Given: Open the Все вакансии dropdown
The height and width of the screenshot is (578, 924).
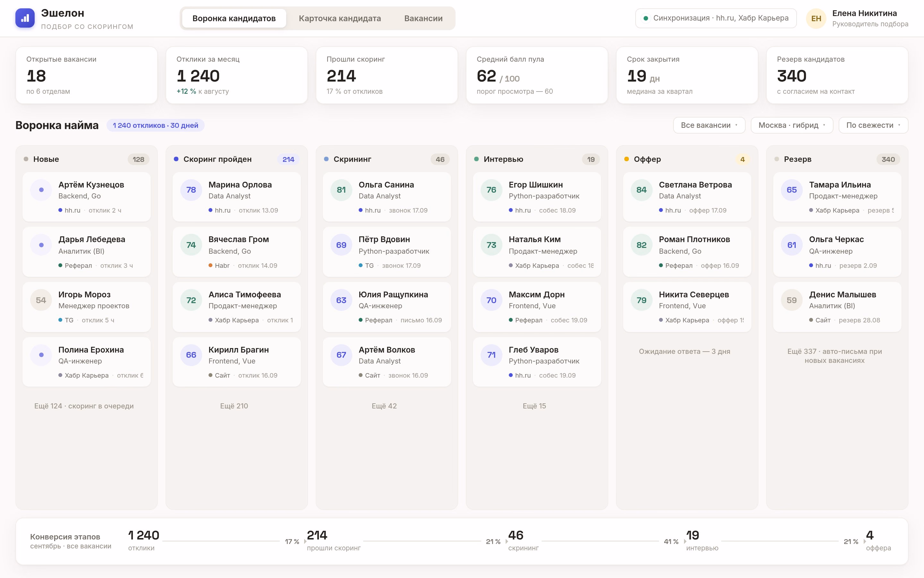Looking at the screenshot, I should [x=709, y=125].
